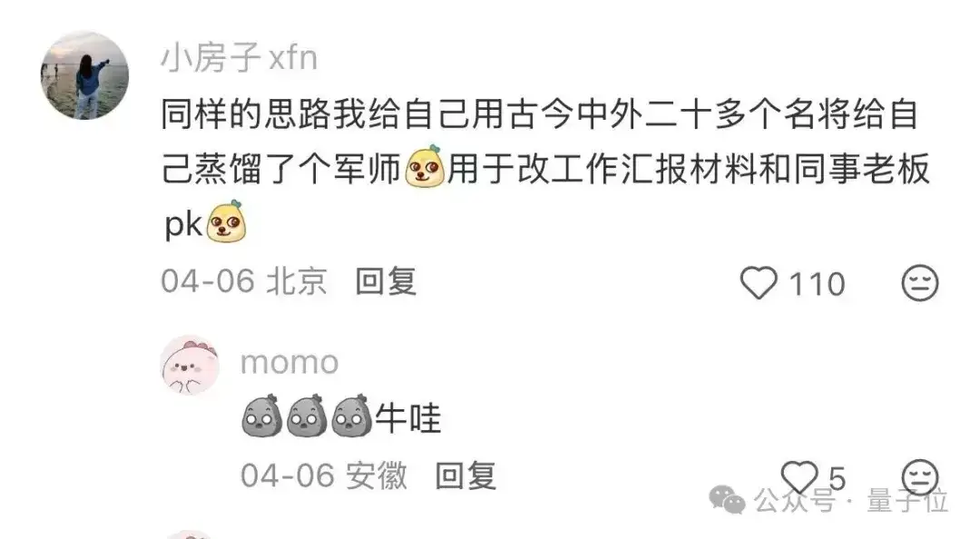The width and height of the screenshot is (980, 539).
Task: Tap the first gray emoji before 牛哇
Action: (261, 416)
